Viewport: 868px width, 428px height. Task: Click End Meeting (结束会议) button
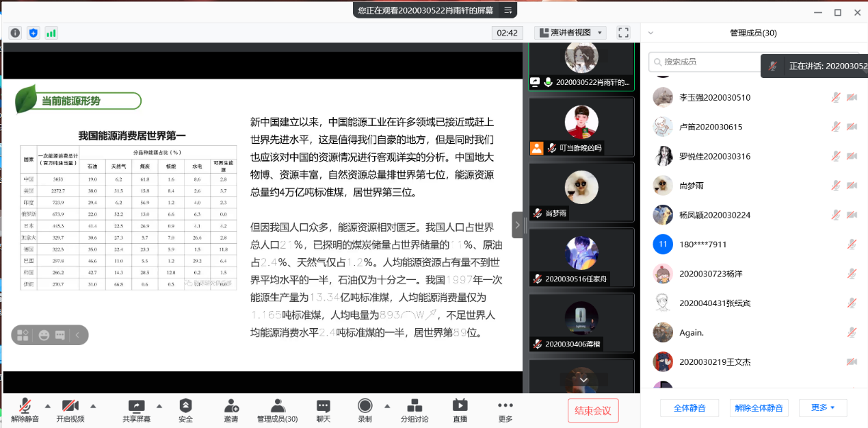[593, 411]
